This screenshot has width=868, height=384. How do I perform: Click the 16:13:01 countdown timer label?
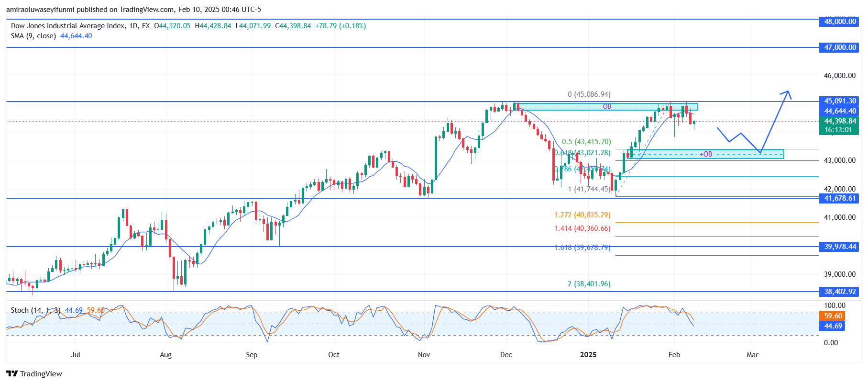coord(839,130)
